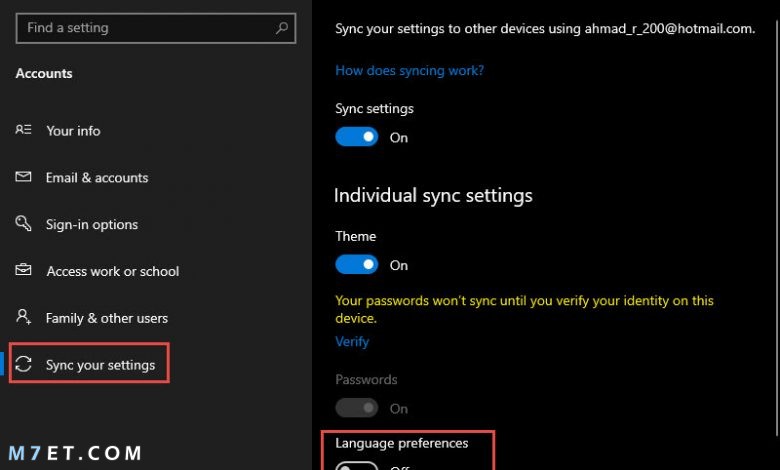
Task: Open the How does syncing work link
Action: (409, 71)
